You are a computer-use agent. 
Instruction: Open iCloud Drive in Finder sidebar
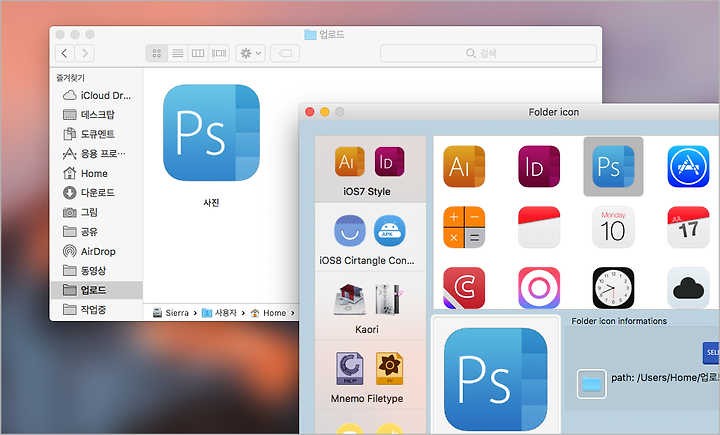click(96, 96)
